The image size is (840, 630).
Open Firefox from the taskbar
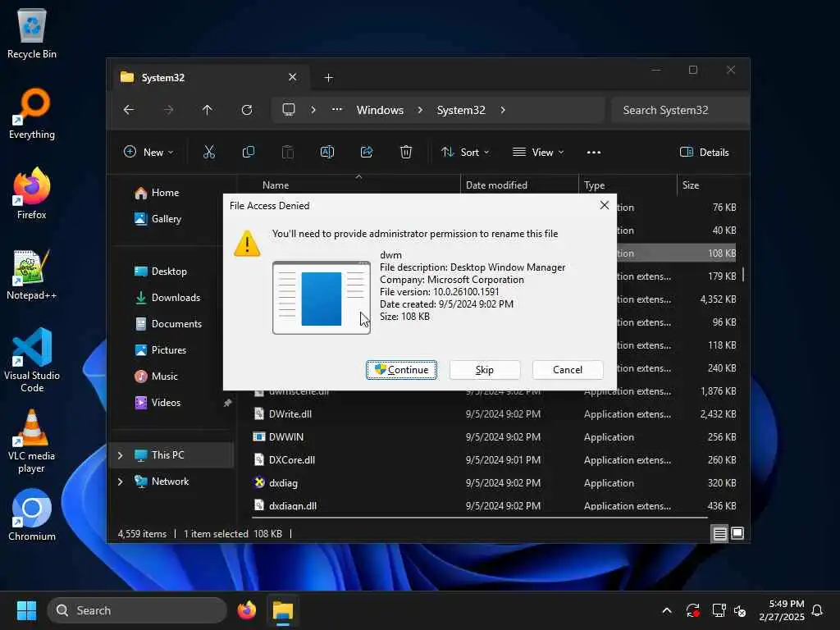[x=246, y=610]
